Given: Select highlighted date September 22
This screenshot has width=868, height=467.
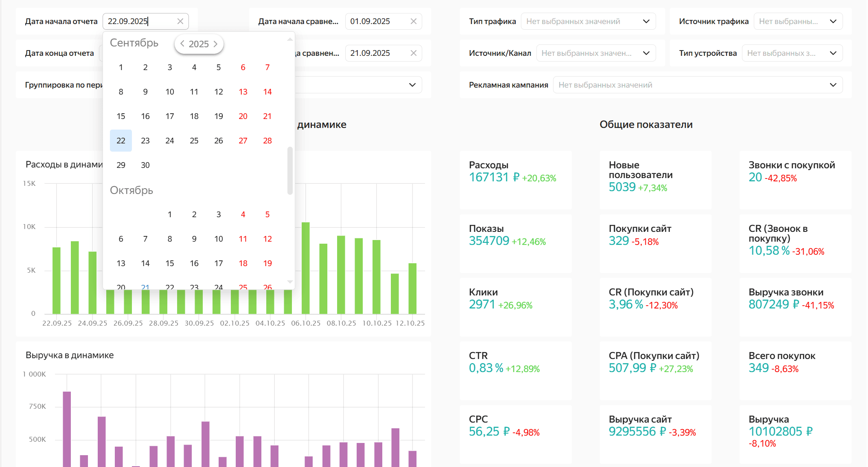Looking at the screenshot, I should [x=121, y=141].
